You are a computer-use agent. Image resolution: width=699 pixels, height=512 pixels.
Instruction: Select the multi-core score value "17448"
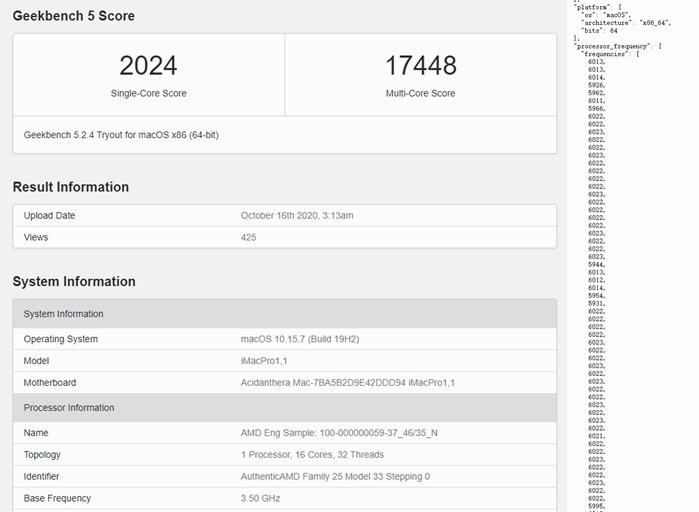[421, 66]
